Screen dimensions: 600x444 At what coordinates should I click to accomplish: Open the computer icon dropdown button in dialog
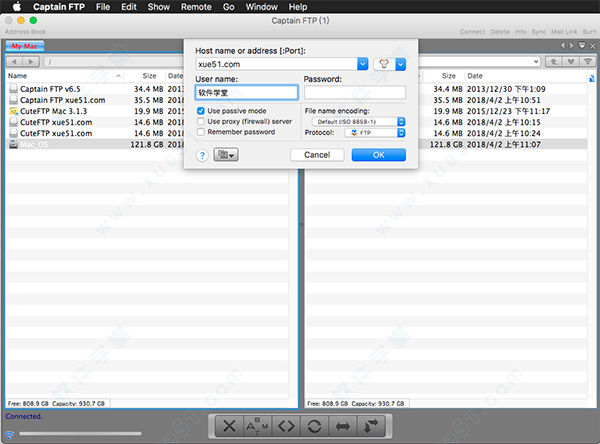pyautogui.click(x=226, y=155)
